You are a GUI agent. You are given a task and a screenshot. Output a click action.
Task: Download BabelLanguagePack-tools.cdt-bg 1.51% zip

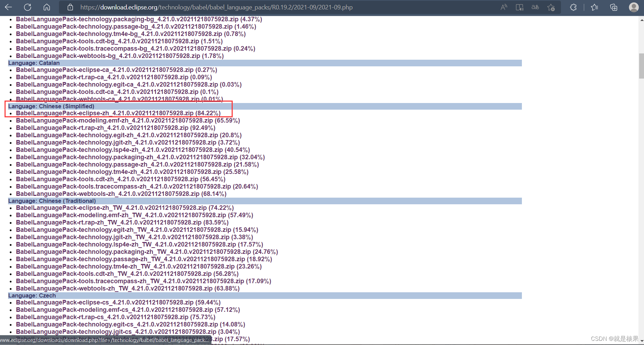coord(119,41)
